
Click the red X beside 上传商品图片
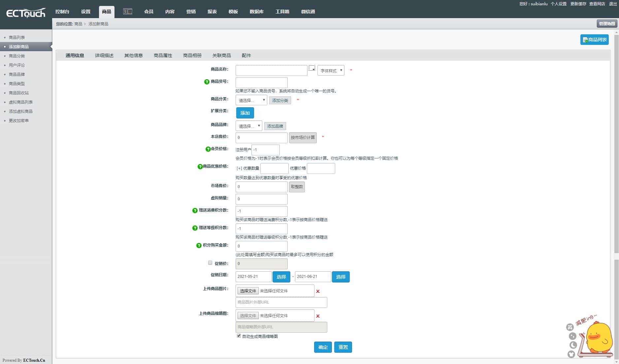(318, 291)
